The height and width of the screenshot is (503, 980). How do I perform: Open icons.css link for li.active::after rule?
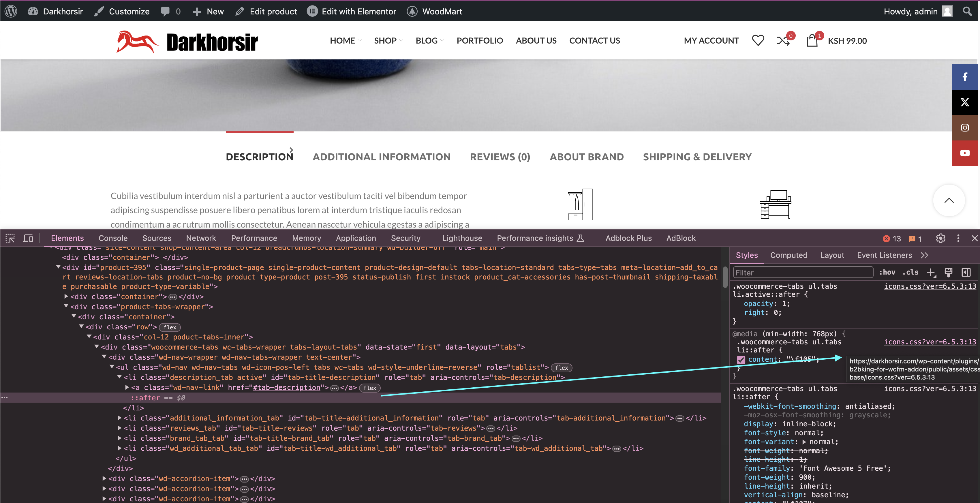pyautogui.click(x=930, y=286)
